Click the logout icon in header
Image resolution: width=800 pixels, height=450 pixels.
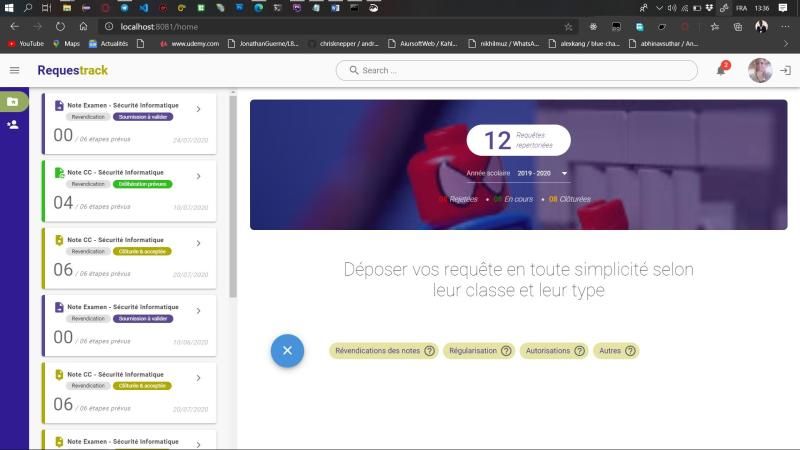pos(785,70)
